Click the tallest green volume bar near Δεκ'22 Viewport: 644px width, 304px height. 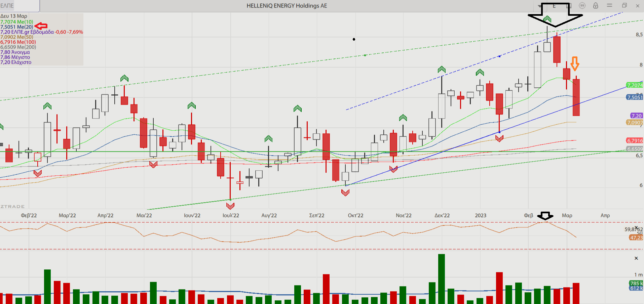(x=442, y=279)
